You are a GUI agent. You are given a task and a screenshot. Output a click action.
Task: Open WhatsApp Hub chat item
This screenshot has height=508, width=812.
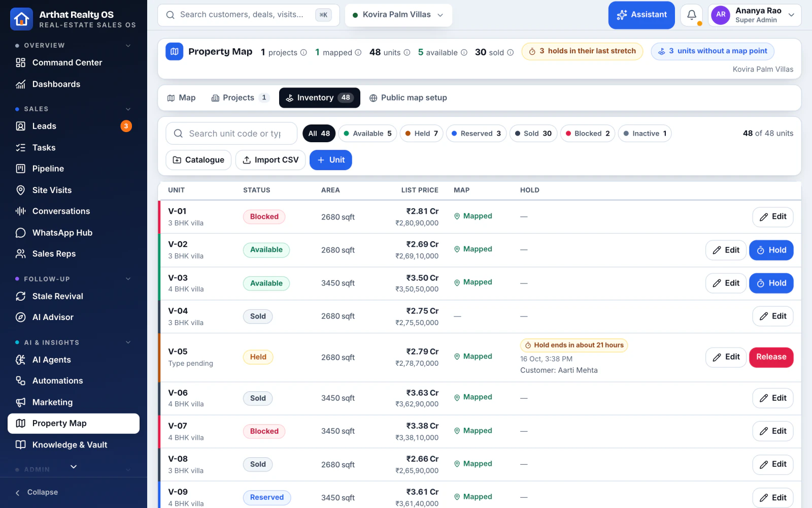74,233
